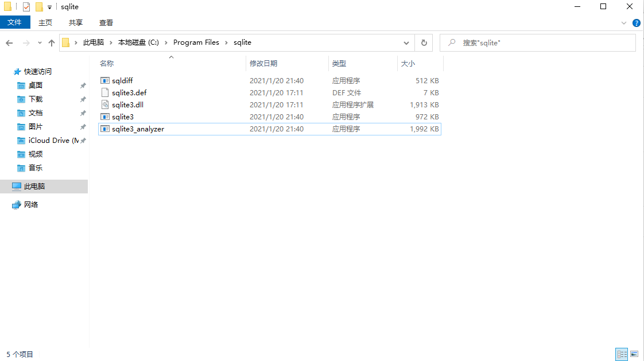Open 网络 in navigation pane
This screenshot has height=361, width=644.
pyautogui.click(x=31, y=204)
